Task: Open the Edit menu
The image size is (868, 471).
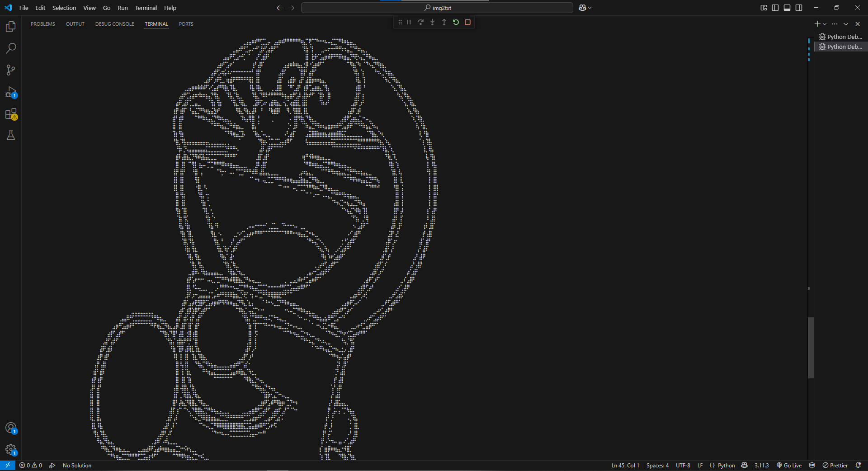Action: pos(40,8)
